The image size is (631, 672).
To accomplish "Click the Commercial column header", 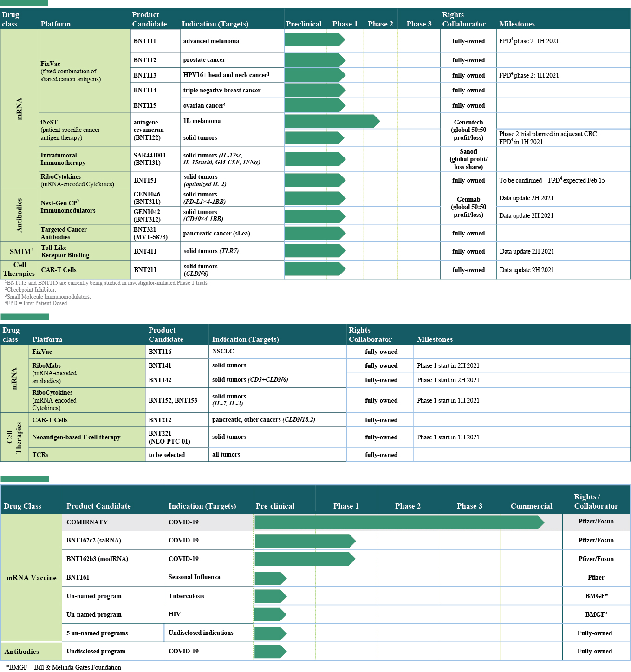I will [x=531, y=506].
